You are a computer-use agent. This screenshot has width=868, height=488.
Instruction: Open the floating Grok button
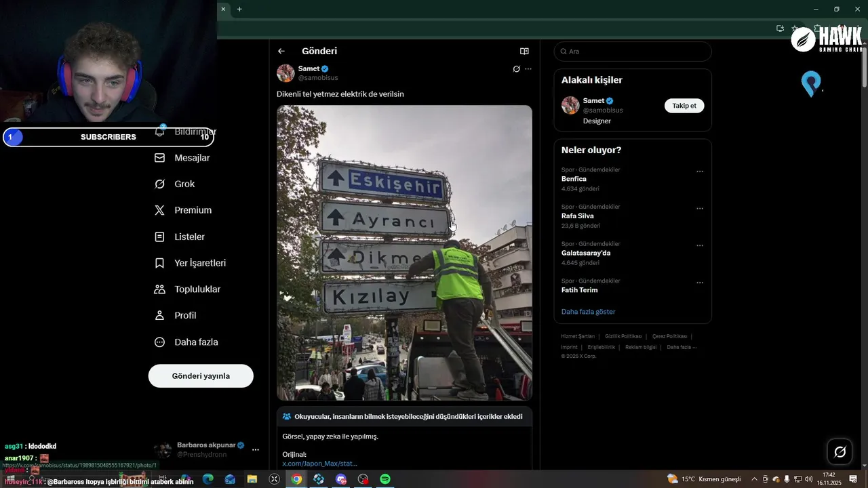click(840, 452)
